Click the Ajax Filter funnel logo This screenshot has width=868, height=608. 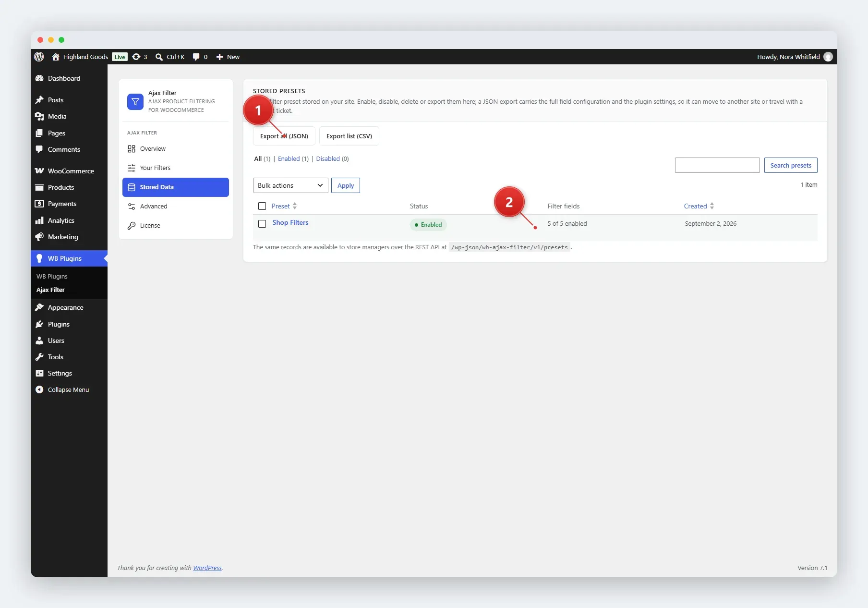[x=135, y=101]
